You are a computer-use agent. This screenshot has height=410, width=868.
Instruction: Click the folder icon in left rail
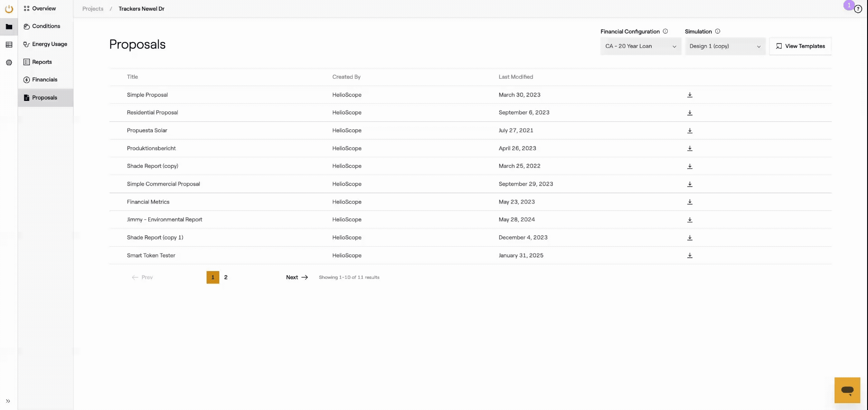coord(9,27)
